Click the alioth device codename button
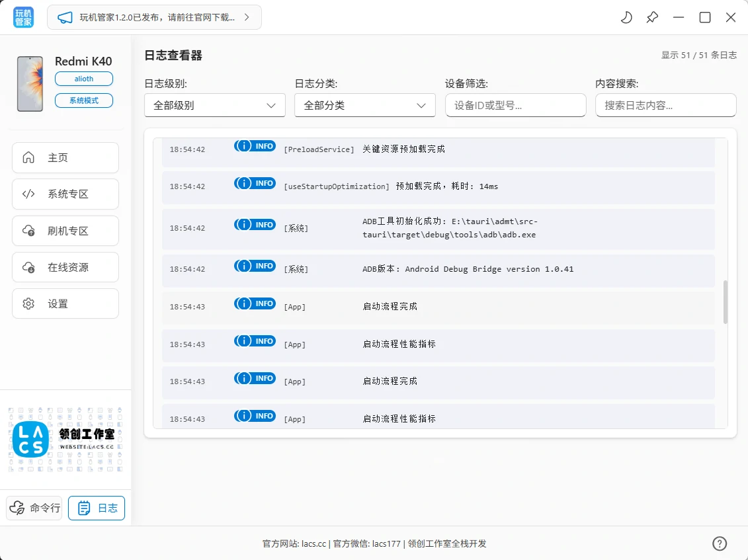Viewport: 748px width, 560px height. point(84,79)
